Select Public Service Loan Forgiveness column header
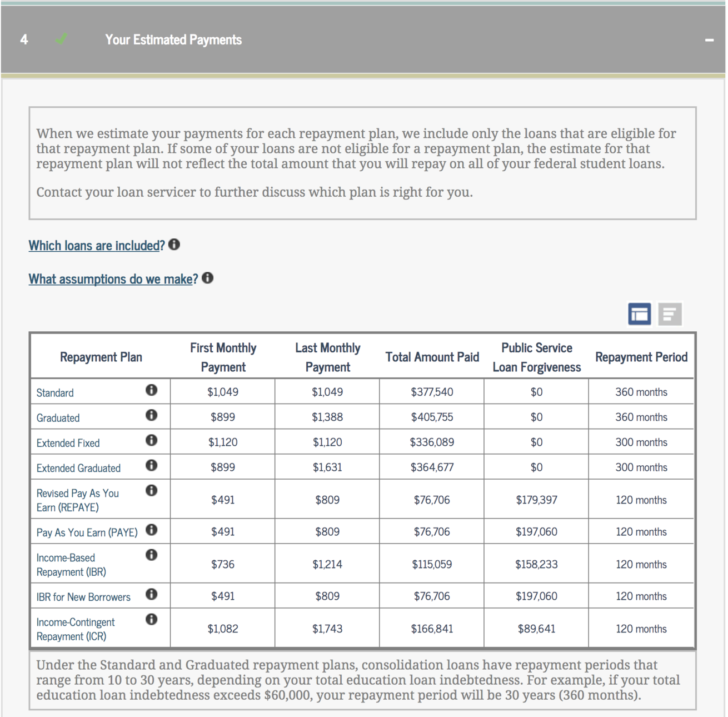The height and width of the screenshot is (717, 728). pyautogui.click(x=537, y=357)
